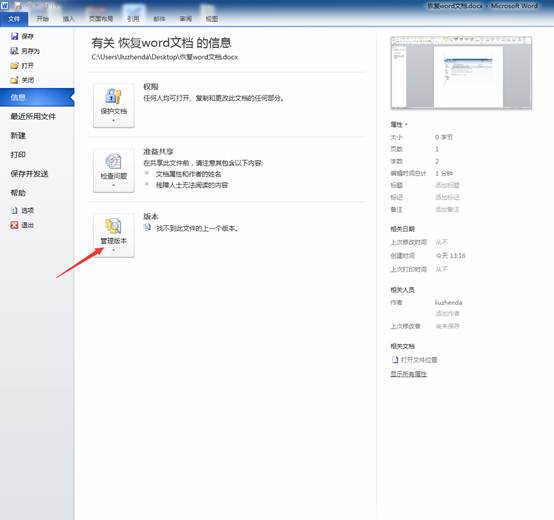Click the 版本 (Versions) heading

click(151, 216)
